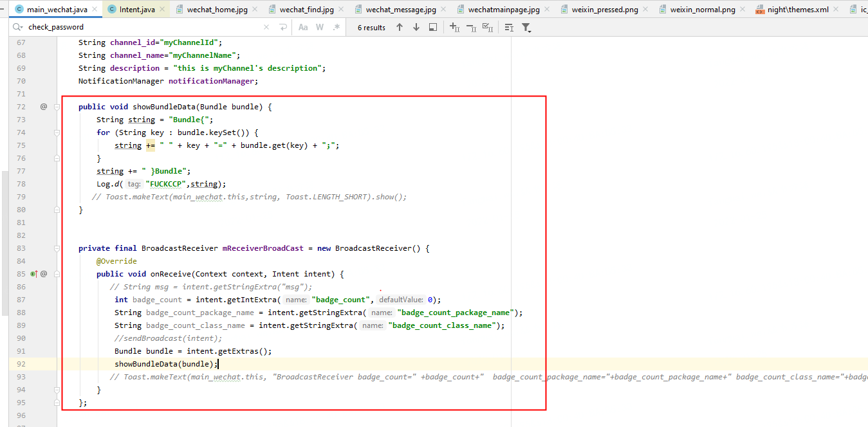Open the wechat_find.jpg tab
Screen dimensions: 868x427
pyautogui.click(x=306, y=10)
